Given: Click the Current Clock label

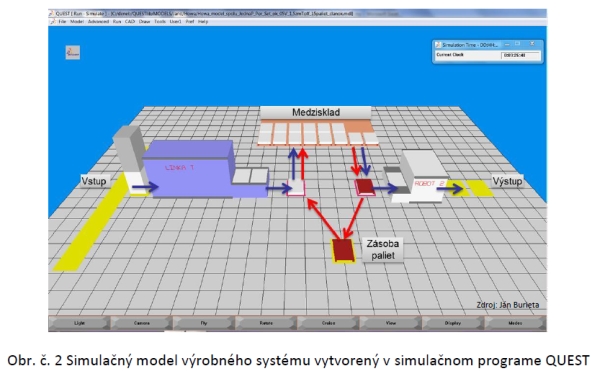Looking at the screenshot, I should pos(450,55).
